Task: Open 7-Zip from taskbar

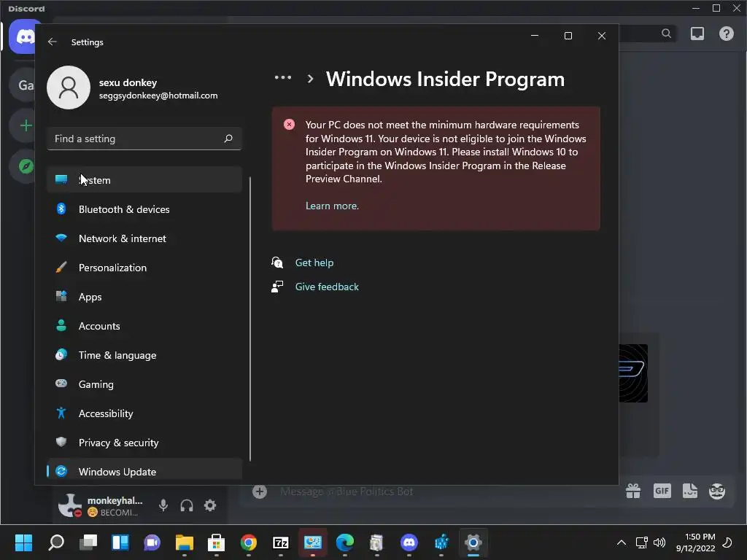Action: point(281,542)
